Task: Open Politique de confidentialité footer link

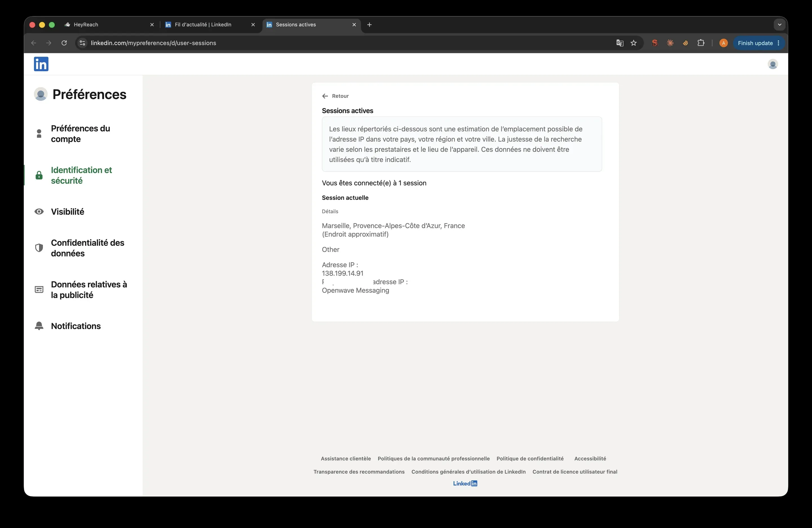Action: click(530, 459)
